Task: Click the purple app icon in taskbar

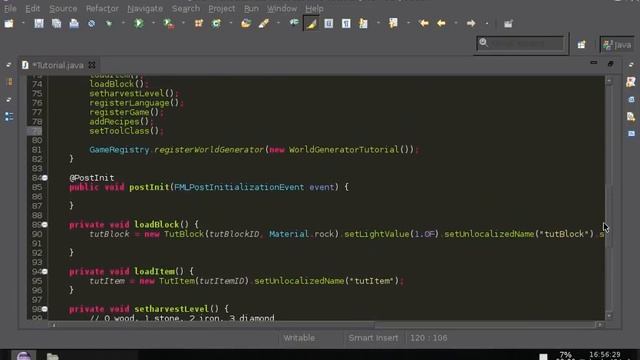Action: [x=23, y=356]
